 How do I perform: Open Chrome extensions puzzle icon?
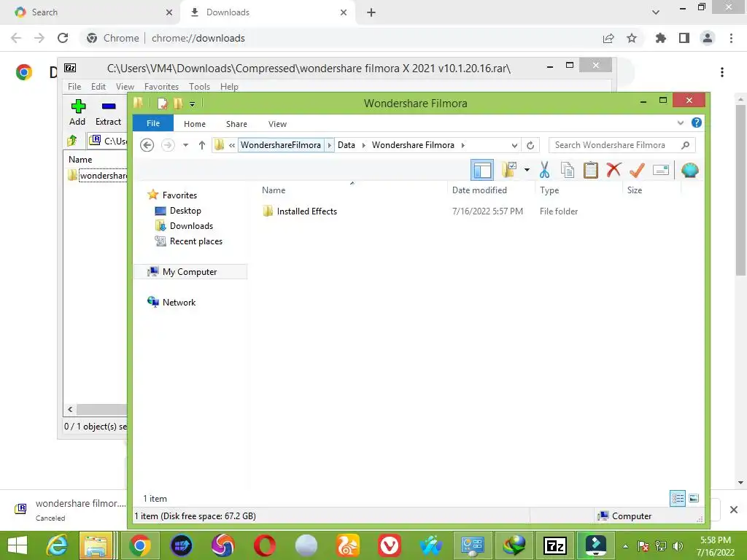[x=661, y=38]
